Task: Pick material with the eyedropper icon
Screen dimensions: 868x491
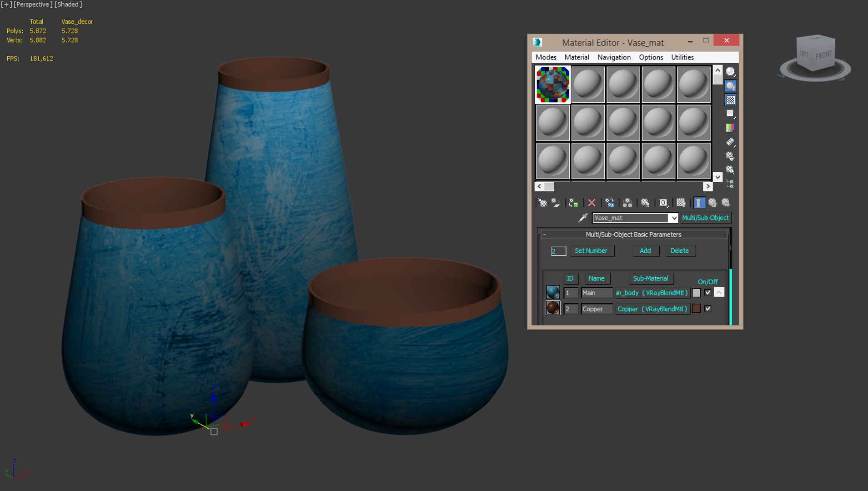Action: (x=582, y=218)
